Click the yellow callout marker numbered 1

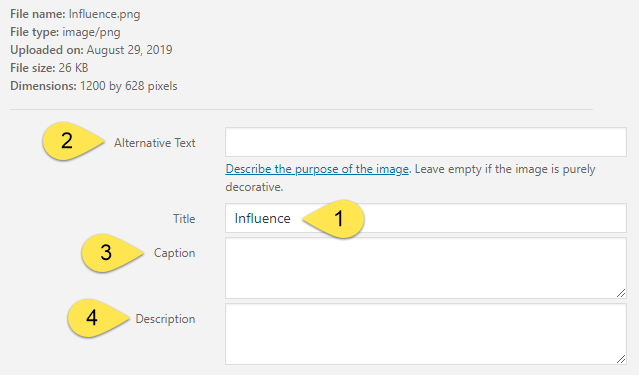334,219
